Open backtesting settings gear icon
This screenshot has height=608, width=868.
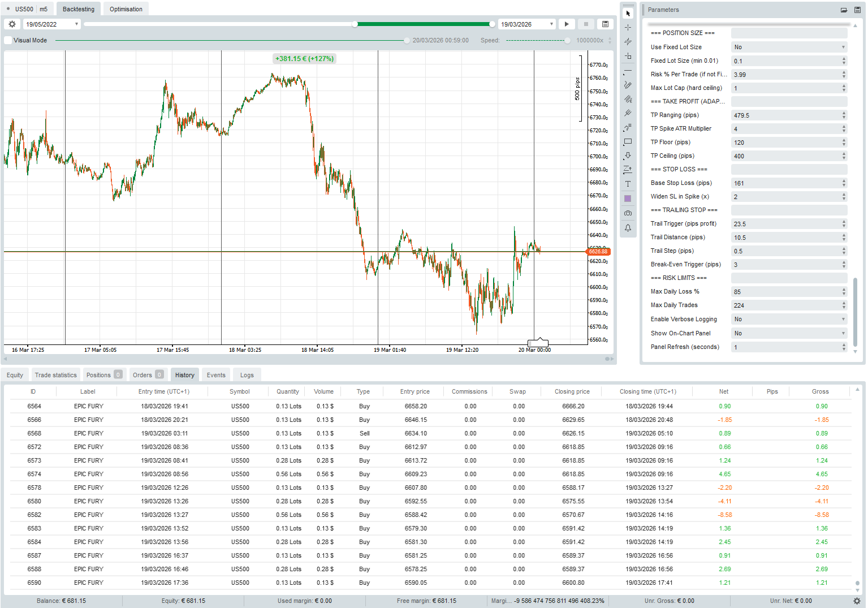[x=12, y=24]
